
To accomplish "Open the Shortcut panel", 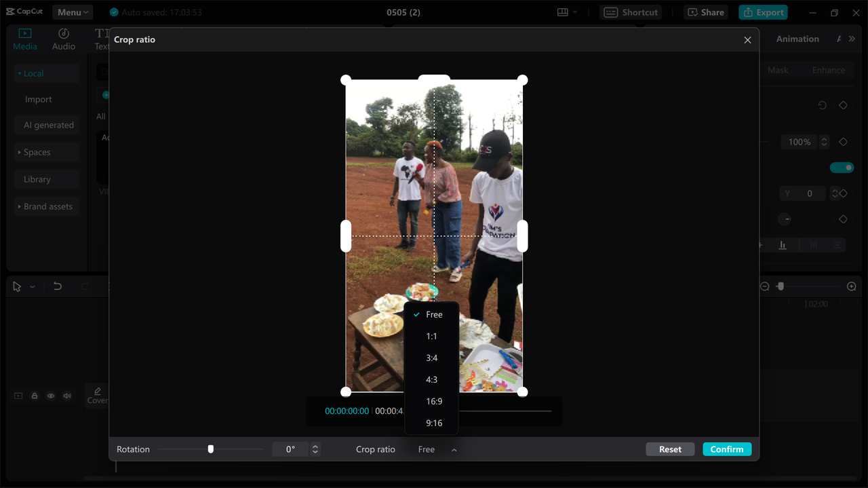I will click(631, 12).
